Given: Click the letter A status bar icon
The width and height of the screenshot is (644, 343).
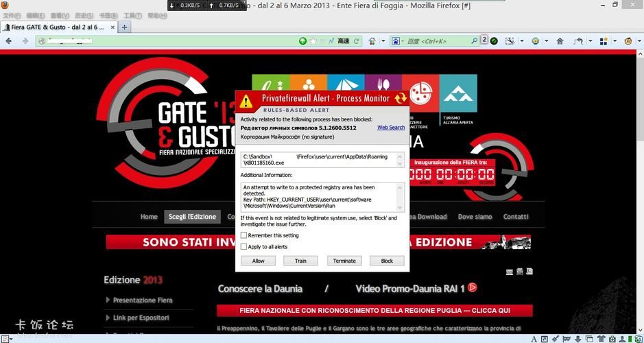Looking at the screenshot, I should (x=534, y=339).
